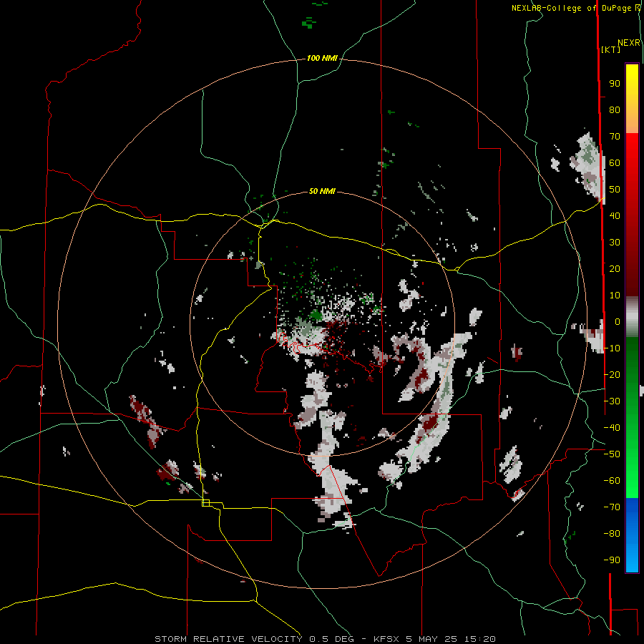Select the -10 knot scale label
Viewport: 644px width, 644px height.
[612, 348]
